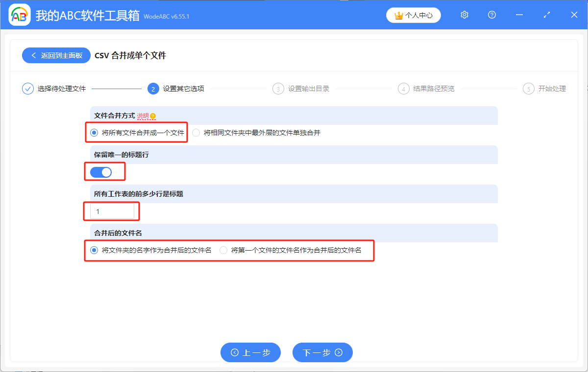The width and height of the screenshot is (588, 372).
Task: Open the help question-mark icon in title bar
Action: point(491,15)
